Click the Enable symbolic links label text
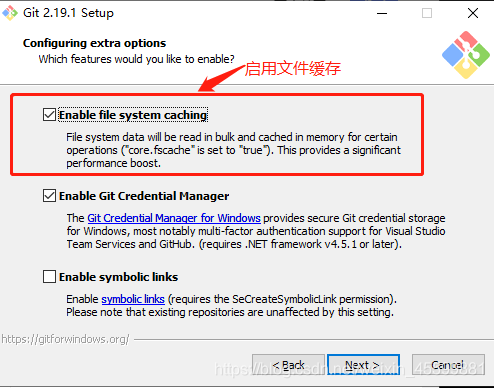The height and width of the screenshot is (388, 494). 118,277
